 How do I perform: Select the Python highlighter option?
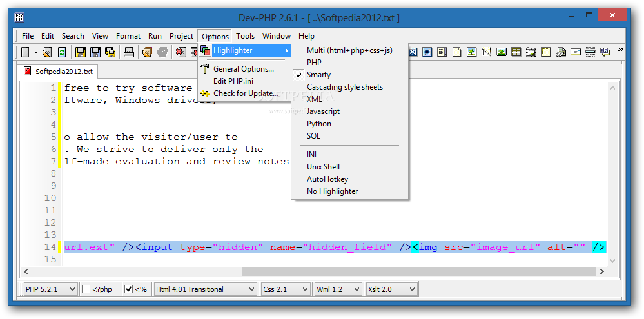pyautogui.click(x=350, y=124)
